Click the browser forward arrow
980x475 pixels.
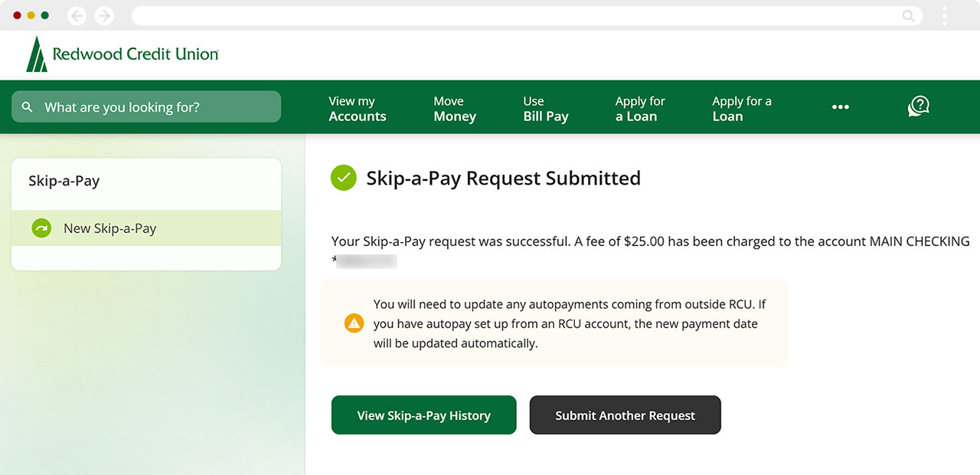(104, 15)
